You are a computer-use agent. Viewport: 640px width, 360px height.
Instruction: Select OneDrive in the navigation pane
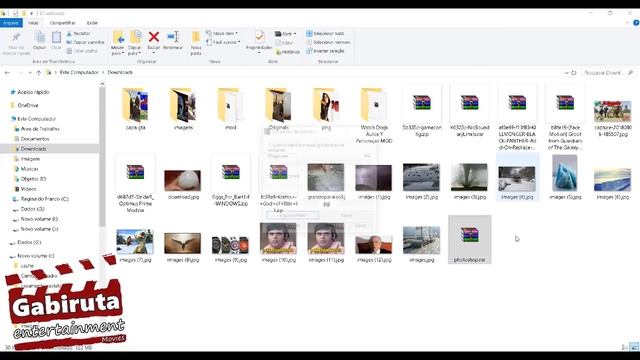click(28, 105)
